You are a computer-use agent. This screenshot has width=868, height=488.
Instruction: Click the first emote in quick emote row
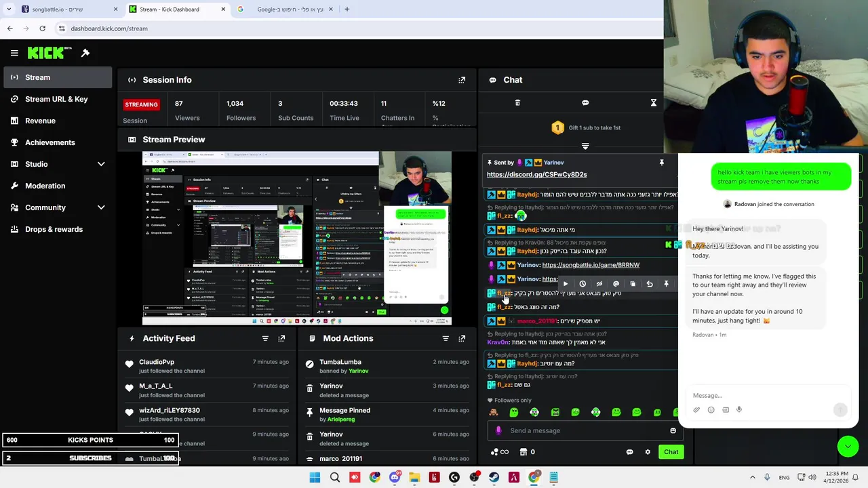pyautogui.click(x=494, y=412)
